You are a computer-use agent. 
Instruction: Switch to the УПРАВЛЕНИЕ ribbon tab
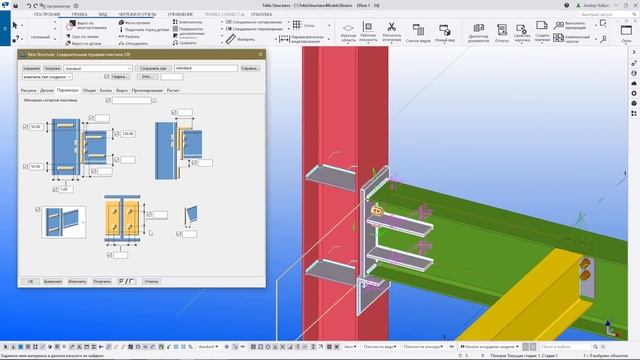180,14
